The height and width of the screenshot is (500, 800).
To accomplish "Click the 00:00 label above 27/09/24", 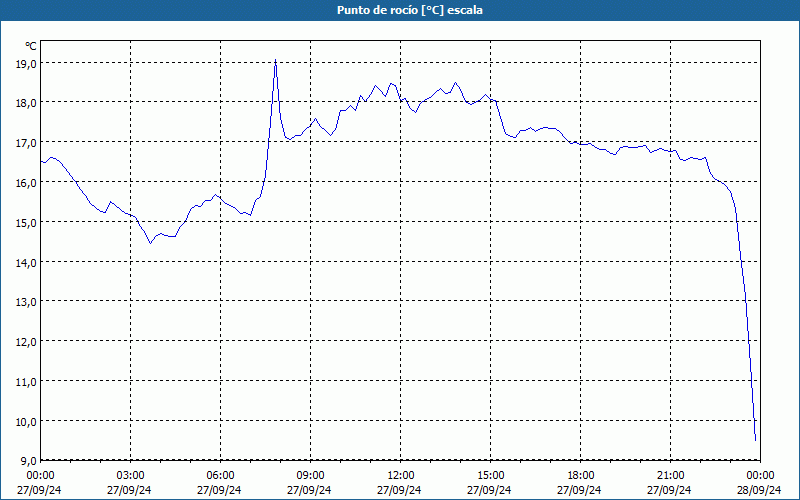I will click(x=40, y=476).
